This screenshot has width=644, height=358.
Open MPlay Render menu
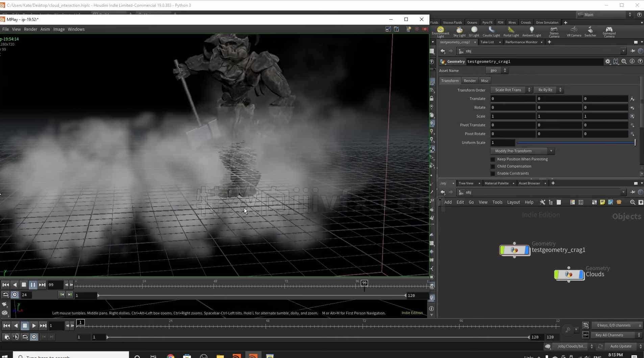click(x=30, y=29)
